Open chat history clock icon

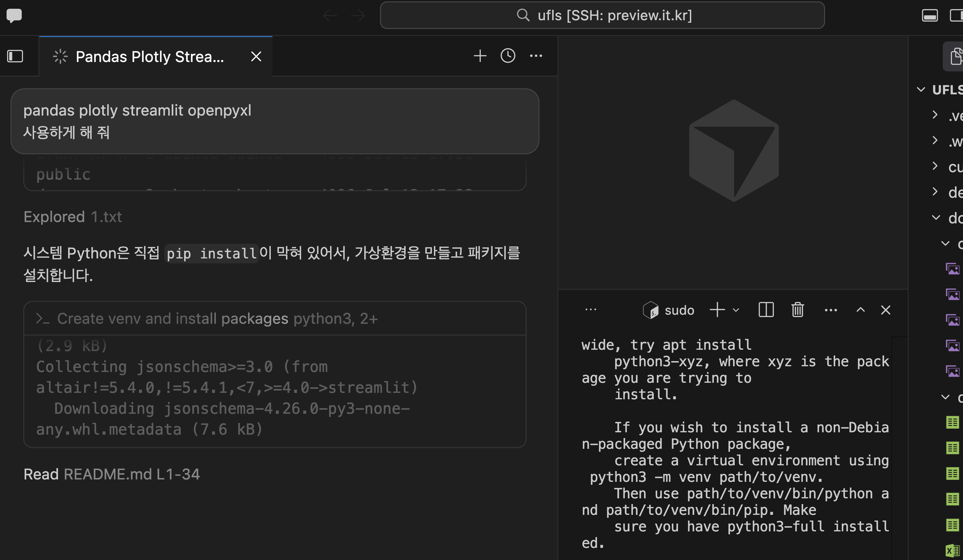point(508,56)
